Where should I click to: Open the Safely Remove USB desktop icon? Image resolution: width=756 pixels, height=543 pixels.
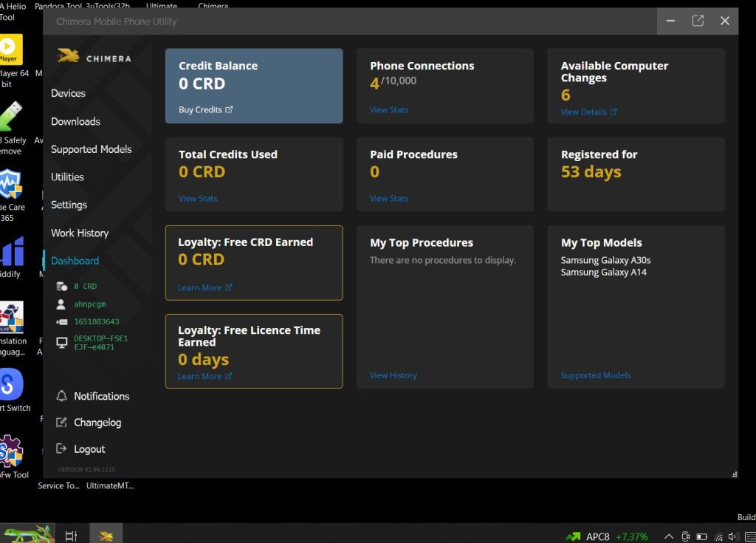click(12, 127)
